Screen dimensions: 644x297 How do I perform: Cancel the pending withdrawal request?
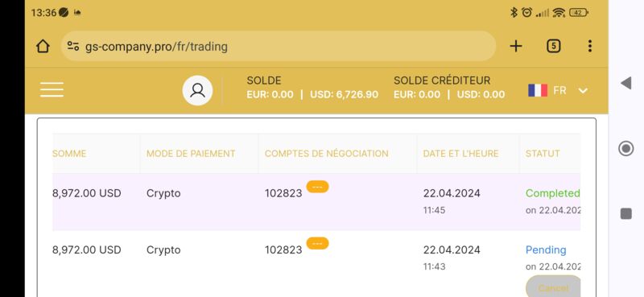(x=553, y=287)
